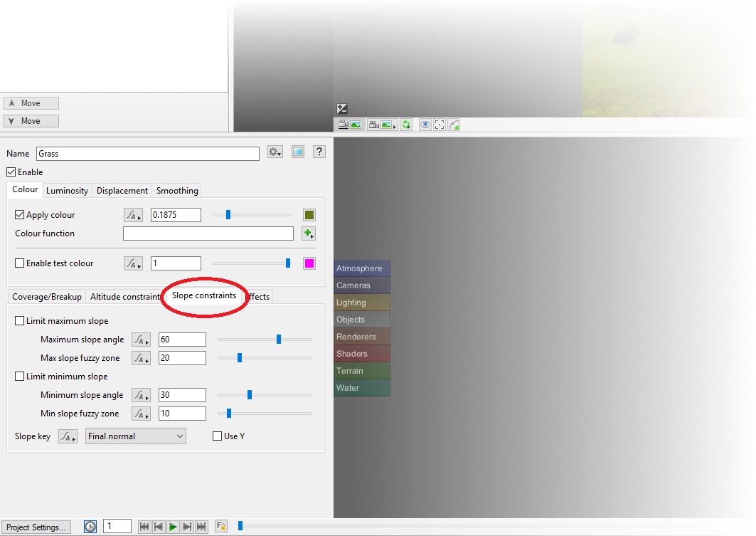Click the Apply colour slider handle

(228, 215)
